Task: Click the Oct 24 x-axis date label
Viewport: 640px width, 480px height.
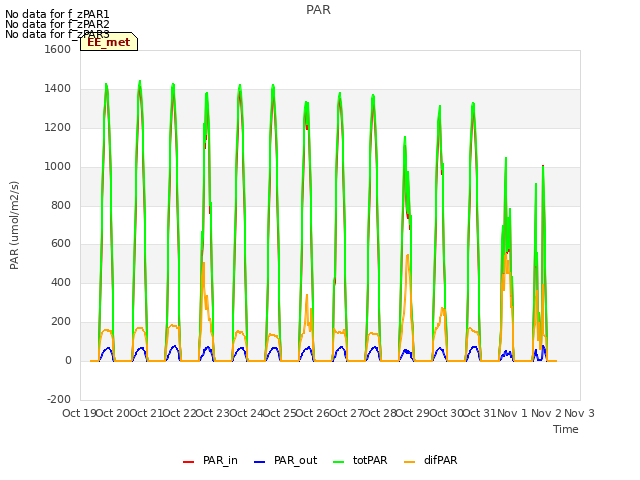Action: pyautogui.click(x=246, y=413)
